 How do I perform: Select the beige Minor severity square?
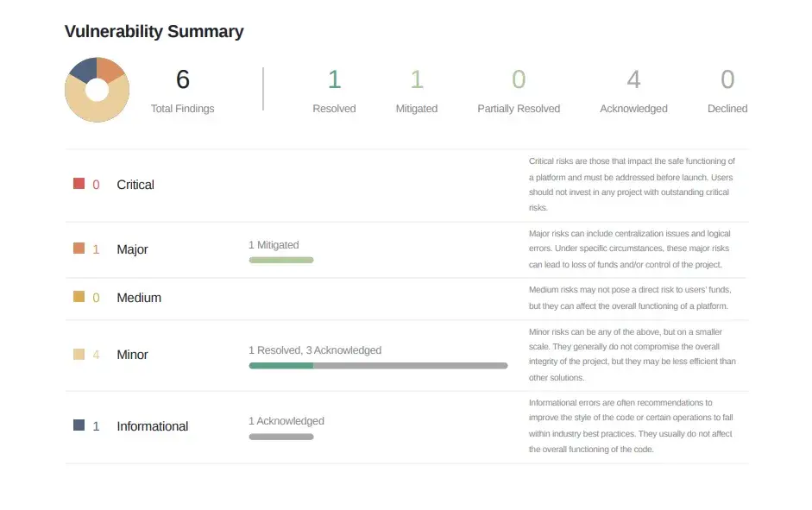coord(79,354)
